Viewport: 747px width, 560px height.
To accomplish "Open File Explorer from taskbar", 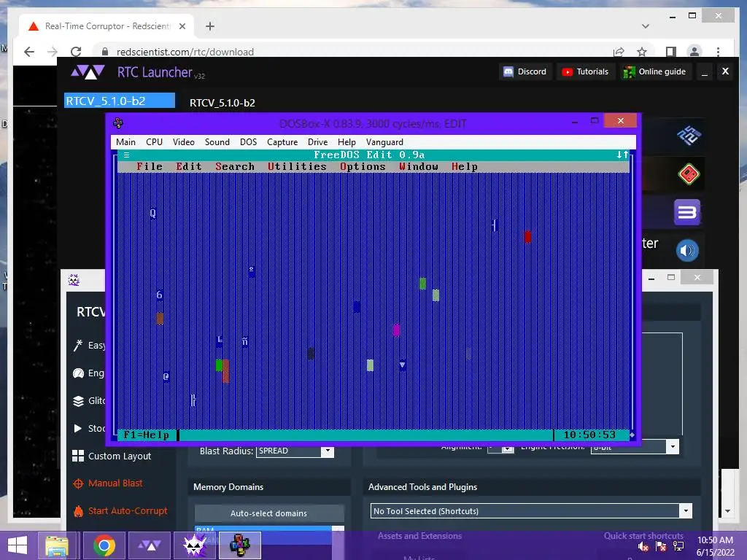I will click(57, 545).
